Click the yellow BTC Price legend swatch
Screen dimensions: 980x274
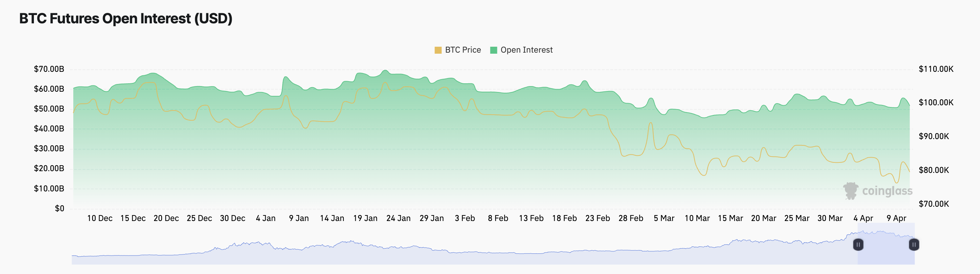pyautogui.click(x=438, y=50)
